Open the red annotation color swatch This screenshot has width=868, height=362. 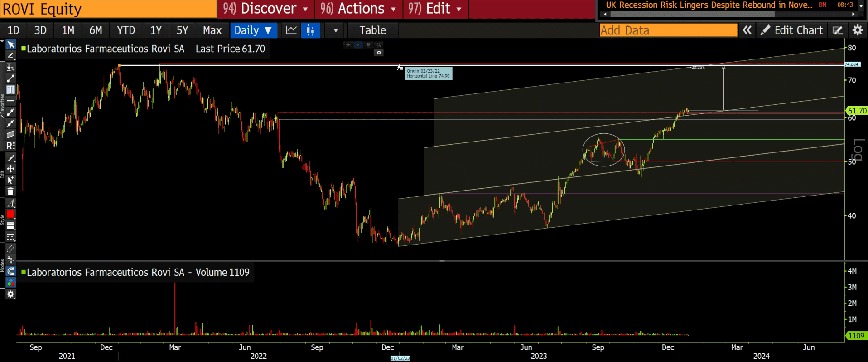(x=11, y=215)
